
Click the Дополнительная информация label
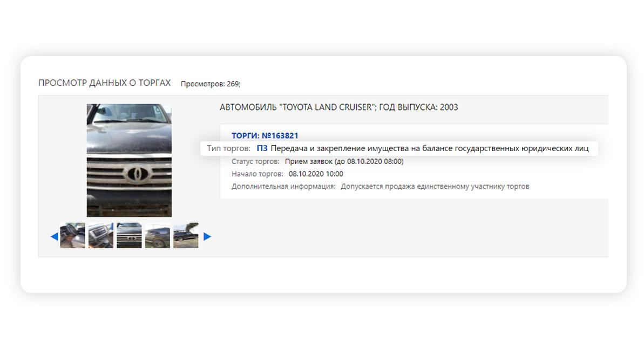(x=283, y=186)
